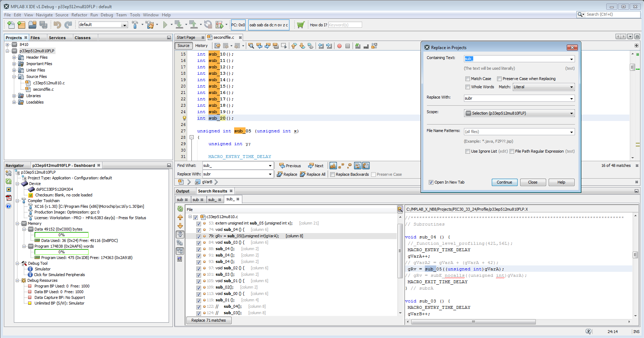Click the Clean and Build icon
644x338 pixels.
(x=150, y=25)
